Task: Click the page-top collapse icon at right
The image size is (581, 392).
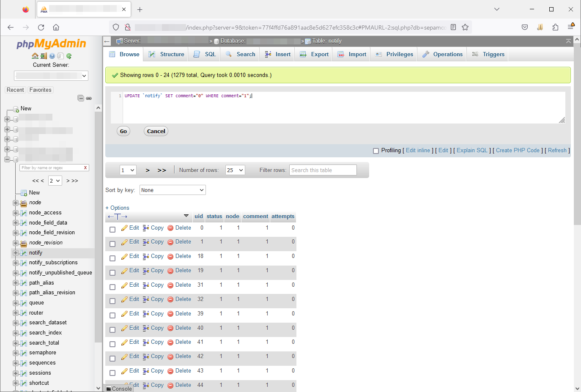Action: [568, 41]
